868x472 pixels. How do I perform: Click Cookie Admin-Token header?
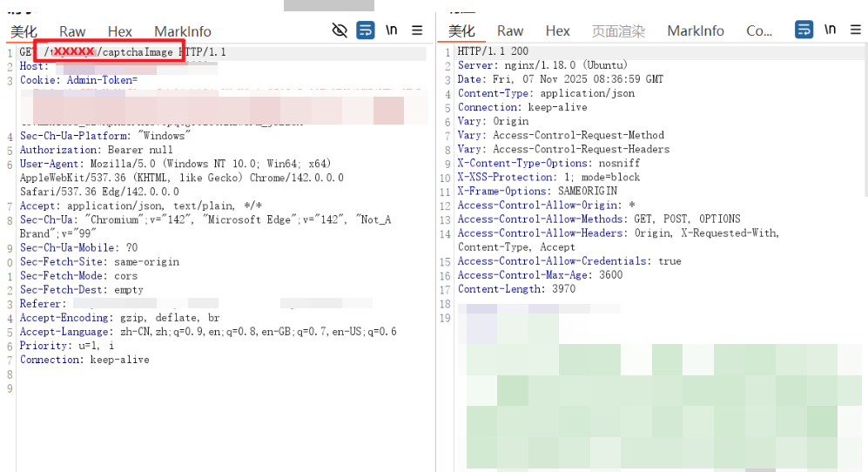pyautogui.click(x=78, y=80)
